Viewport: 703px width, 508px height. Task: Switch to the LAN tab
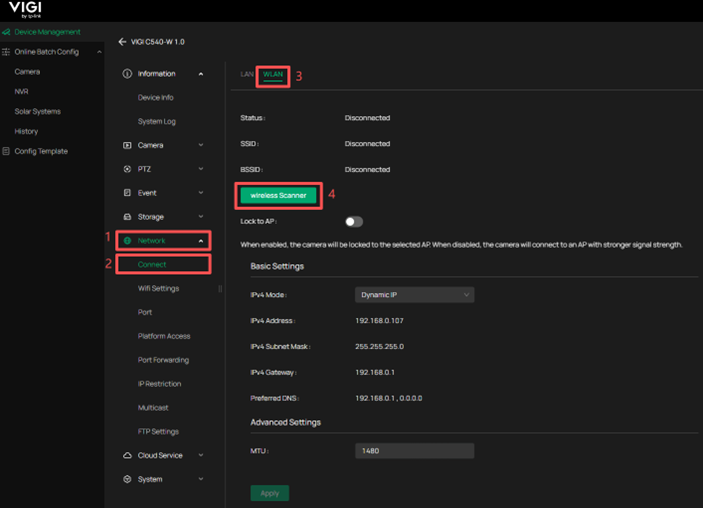247,74
